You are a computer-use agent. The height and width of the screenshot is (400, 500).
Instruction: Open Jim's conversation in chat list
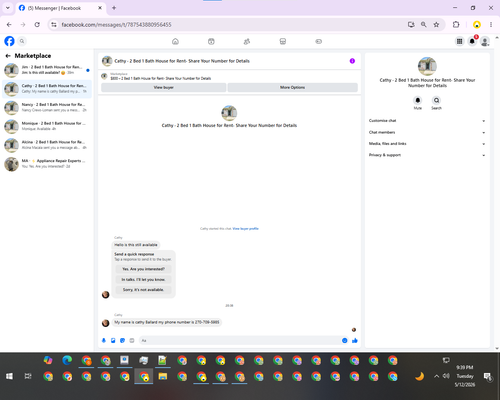coord(47,70)
